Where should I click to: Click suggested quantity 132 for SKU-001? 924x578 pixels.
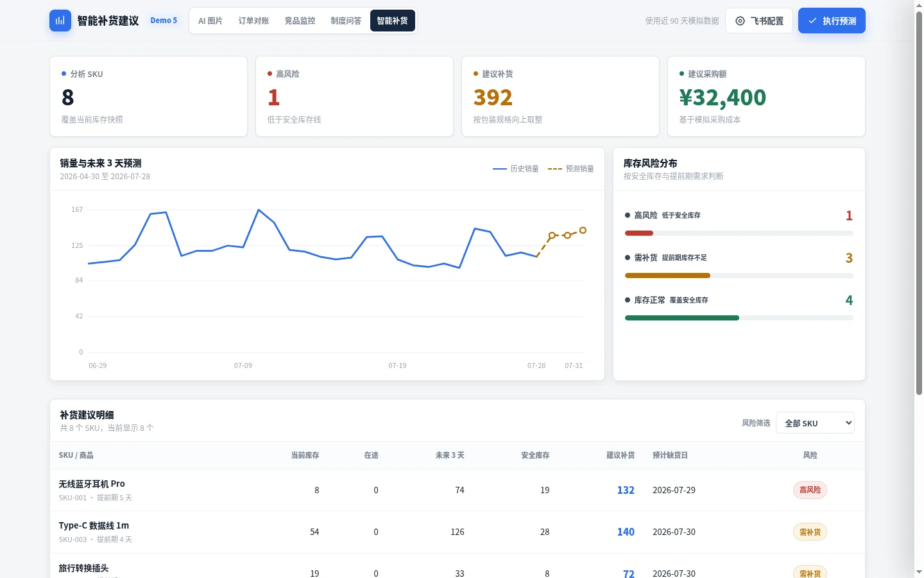coord(626,490)
